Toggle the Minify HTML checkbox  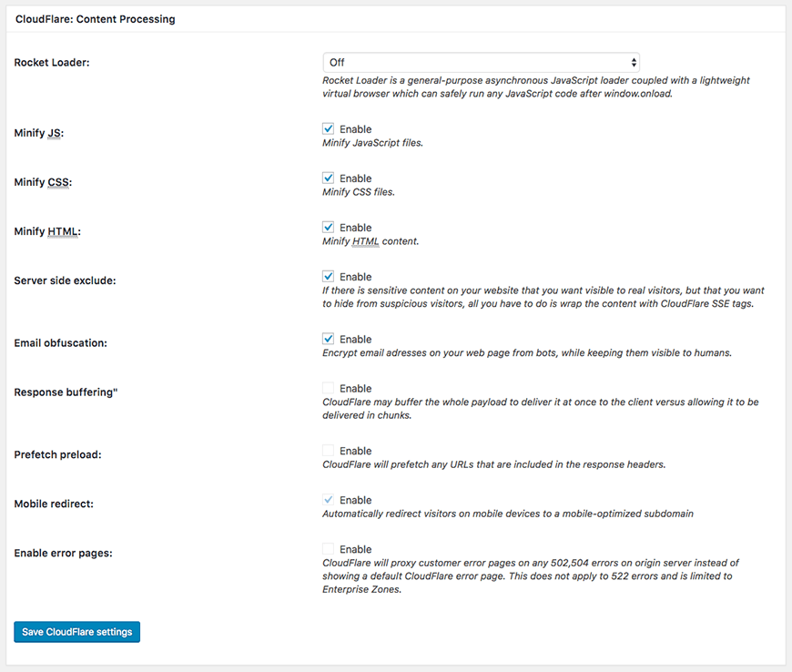point(329,228)
